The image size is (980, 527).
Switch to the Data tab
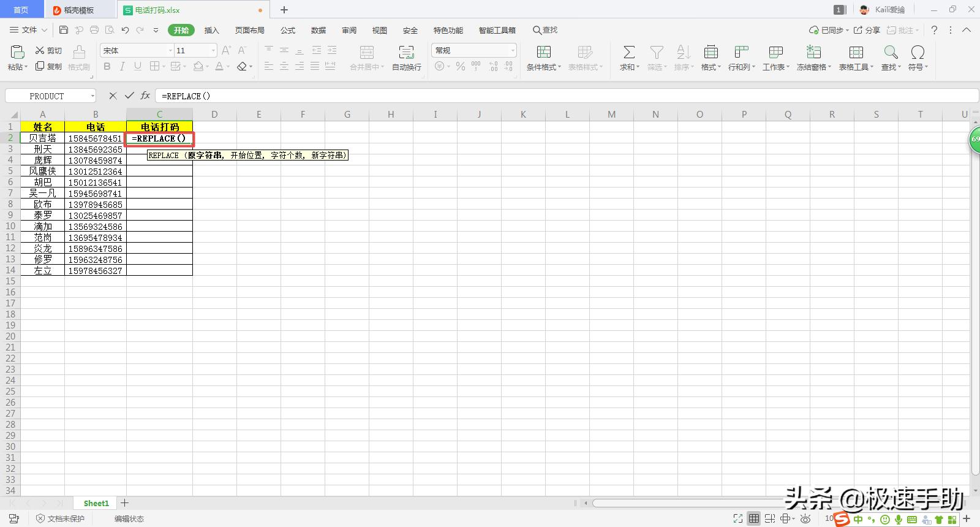pyautogui.click(x=318, y=30)
